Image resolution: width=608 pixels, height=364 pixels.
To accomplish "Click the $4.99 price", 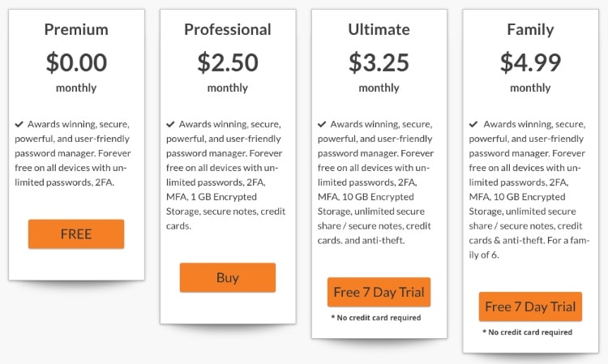I will (x=530, y=62).
